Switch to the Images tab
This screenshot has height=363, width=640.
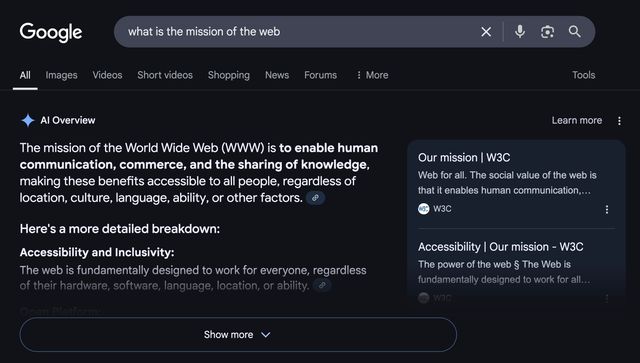point(61,75)
